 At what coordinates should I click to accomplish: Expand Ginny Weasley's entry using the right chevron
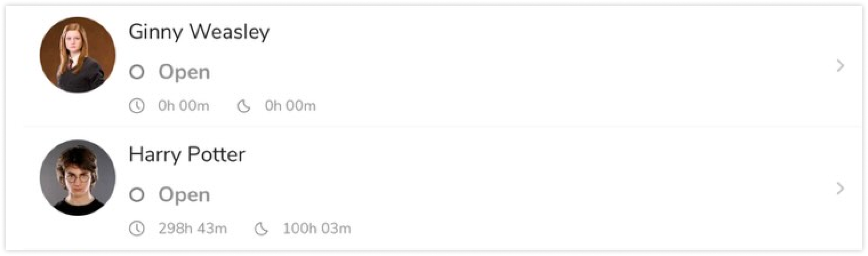pos(840,66)
